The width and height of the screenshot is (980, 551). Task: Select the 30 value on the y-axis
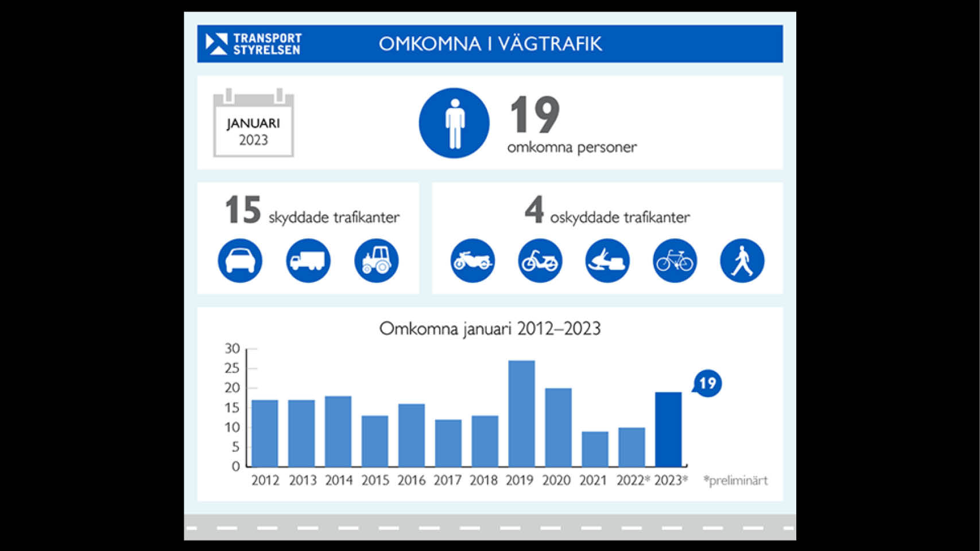[x=232, y=348]
